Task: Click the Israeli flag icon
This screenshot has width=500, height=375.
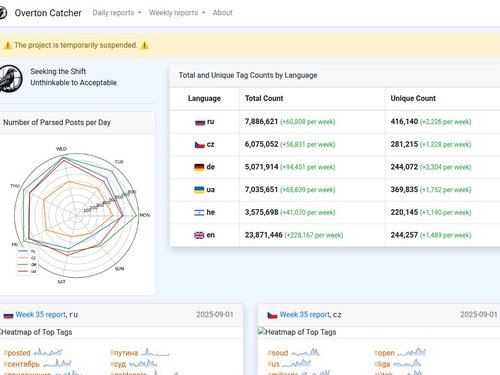Action: pos(199,212)
